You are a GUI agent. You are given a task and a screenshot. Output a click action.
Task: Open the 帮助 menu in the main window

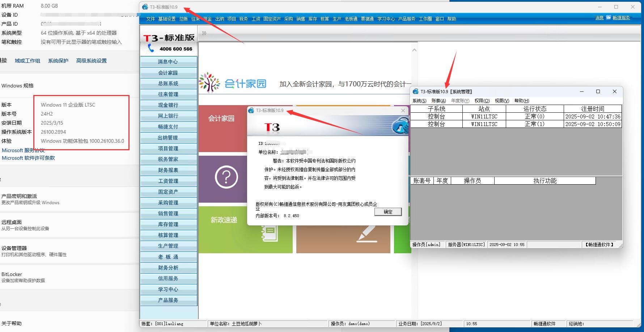point(452,19)
